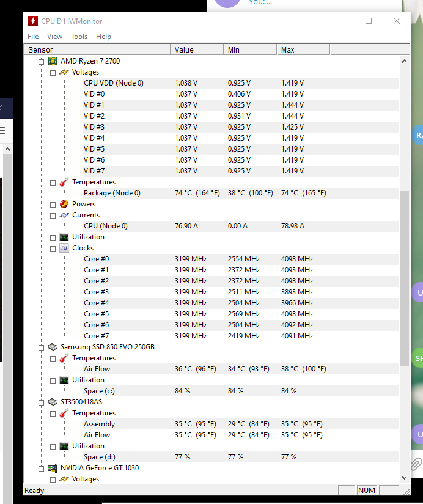423x504 pixels.
Task: Maximize the HWMonitor window
Action: point(369,21)
